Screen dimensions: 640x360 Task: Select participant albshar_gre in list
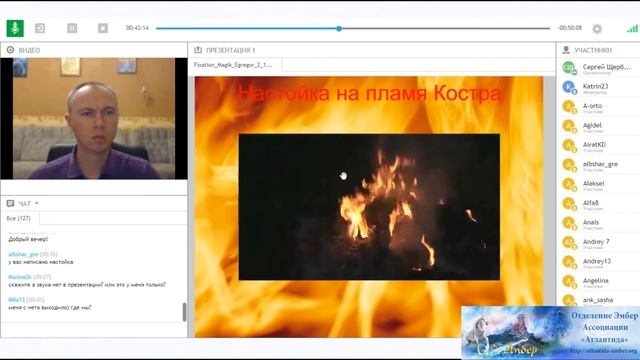(598, 164)
